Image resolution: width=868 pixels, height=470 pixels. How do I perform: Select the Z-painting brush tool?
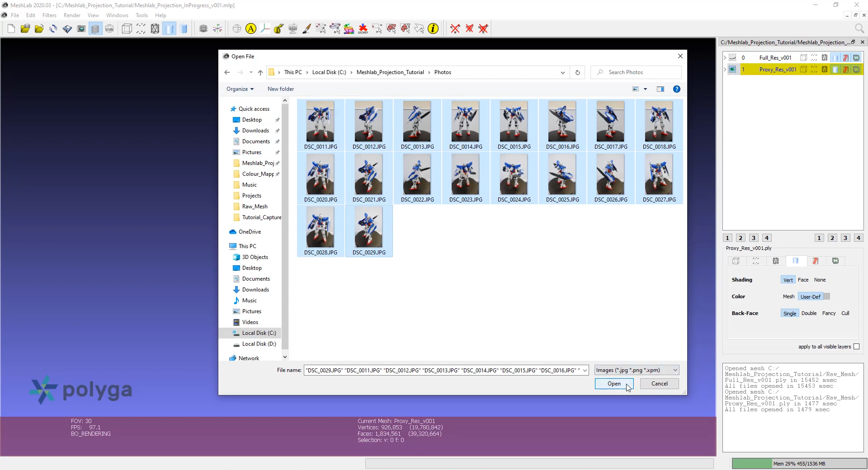tap(307, 29)
